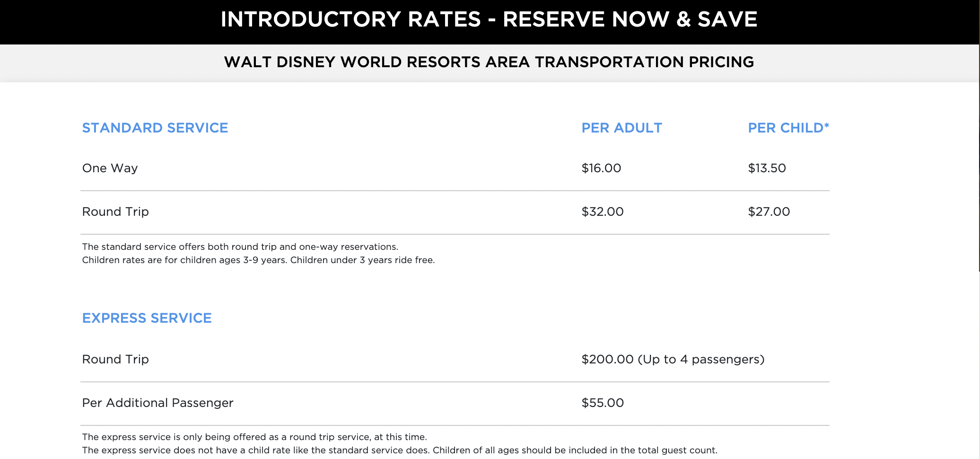Click the Introductory Rates banner heading

489,19
